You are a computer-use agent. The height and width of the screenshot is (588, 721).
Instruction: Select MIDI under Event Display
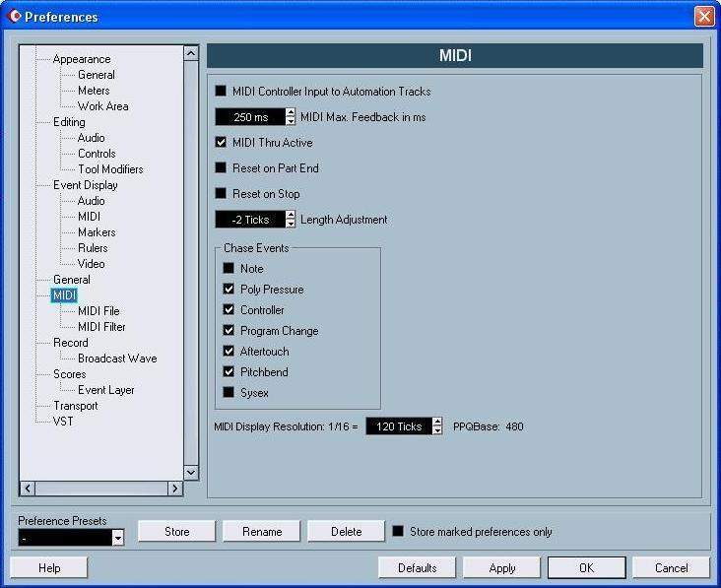(89, 216)
